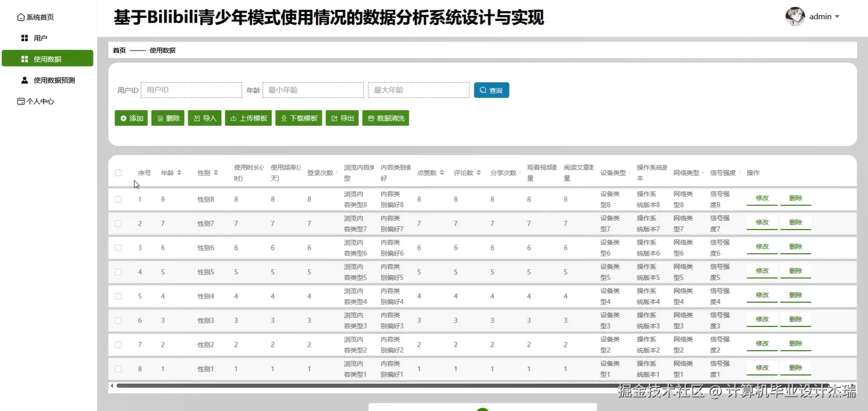
Task: Click 删除 for the 性别5 row
Action: pyautogui.click(x=795, y=271)
